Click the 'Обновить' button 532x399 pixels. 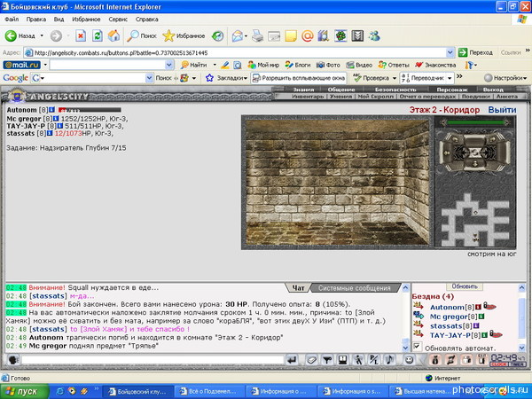(x=465, y=286)
